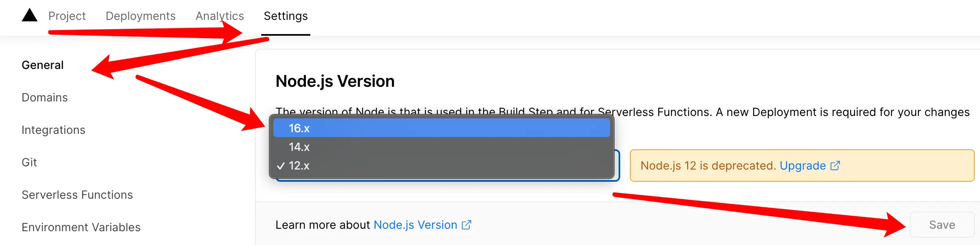This screenshot has width=980, height=245.
Task: View Environment Variables settings
Action: click(x=81, y=227)
